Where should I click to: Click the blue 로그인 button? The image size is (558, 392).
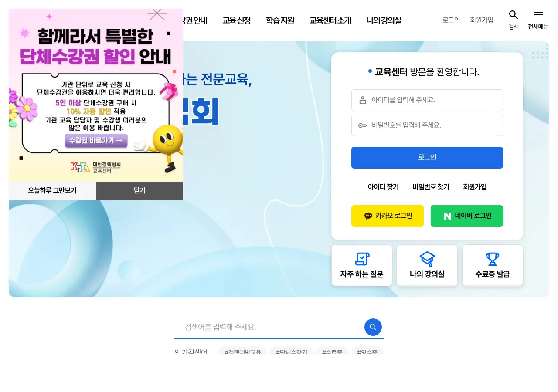pyautogui.click(x=427, y=158)
